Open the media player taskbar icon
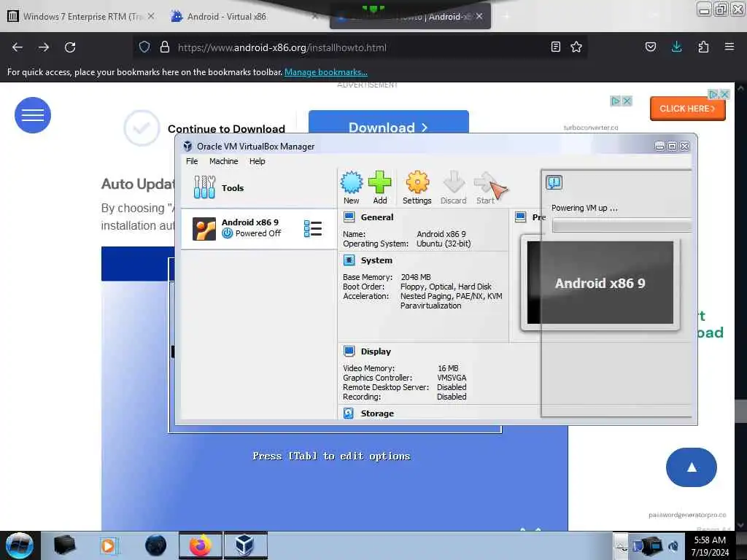747x560 pixels. [x=109, y=545]
